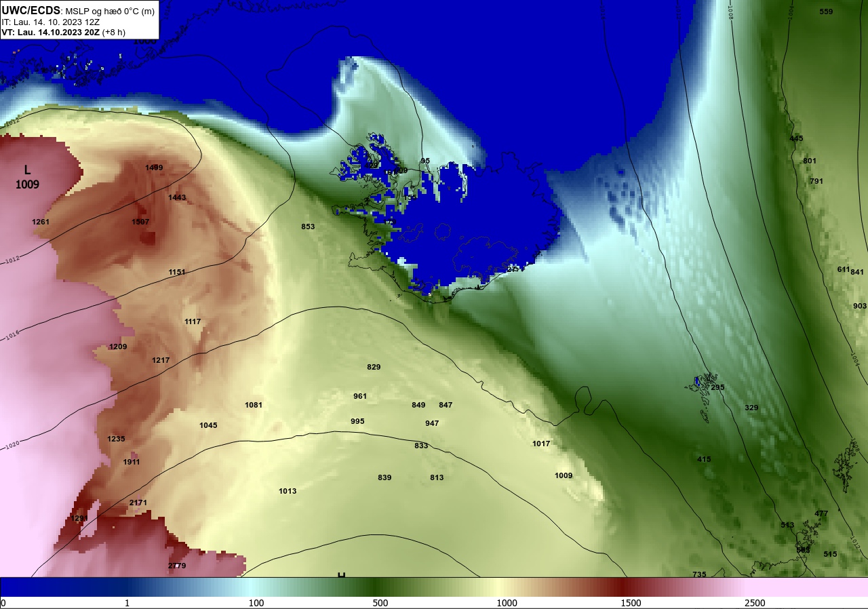Click the 1009 value under the L marker
Image resolution: width=868 pixels, height=609 pixels.
[x=28, y=184]
